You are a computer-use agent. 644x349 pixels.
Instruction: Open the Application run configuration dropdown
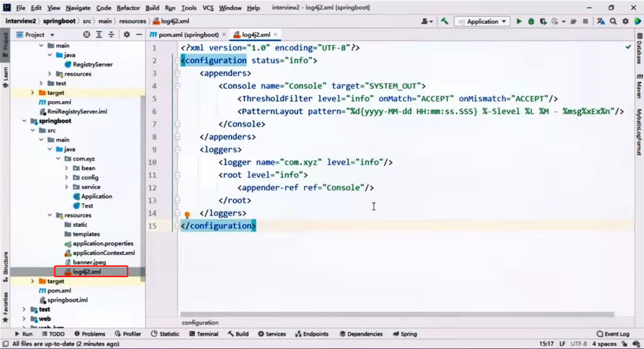[483, 21]
